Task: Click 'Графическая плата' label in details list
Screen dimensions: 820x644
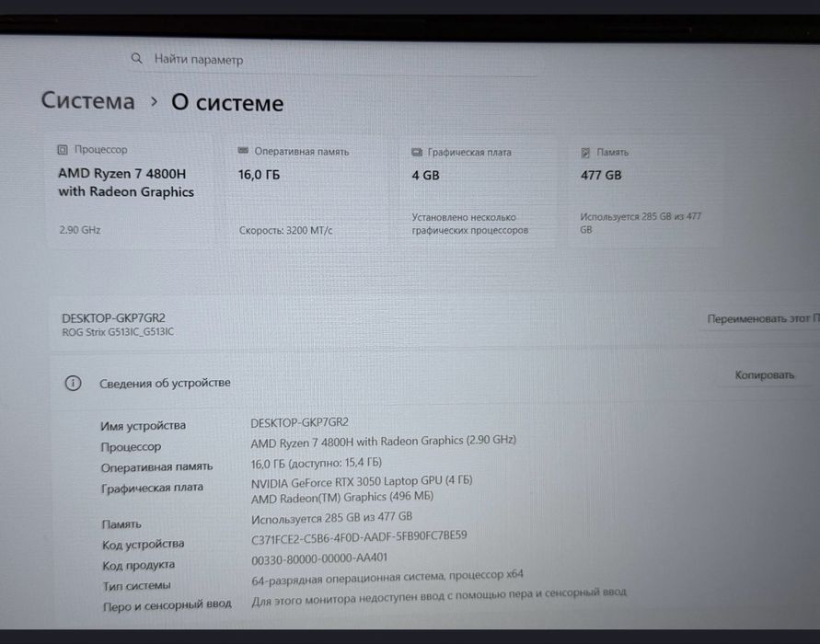Action: click(152, 488)
